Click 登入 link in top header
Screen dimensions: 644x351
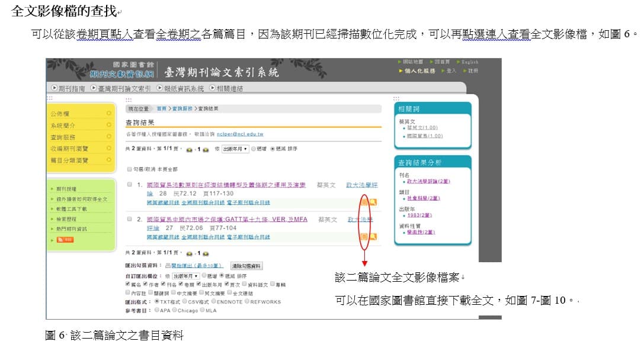451,71
